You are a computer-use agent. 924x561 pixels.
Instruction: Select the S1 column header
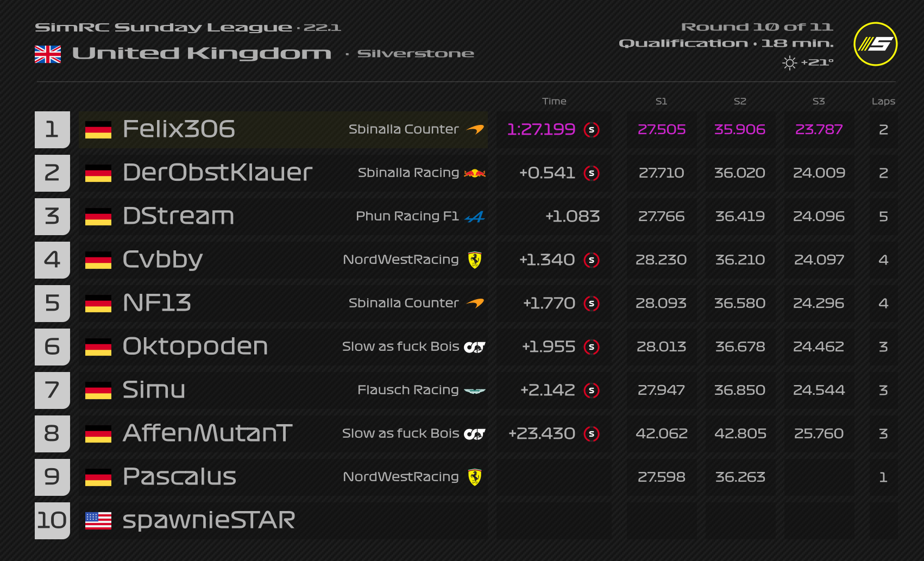(x=661, y=101)
